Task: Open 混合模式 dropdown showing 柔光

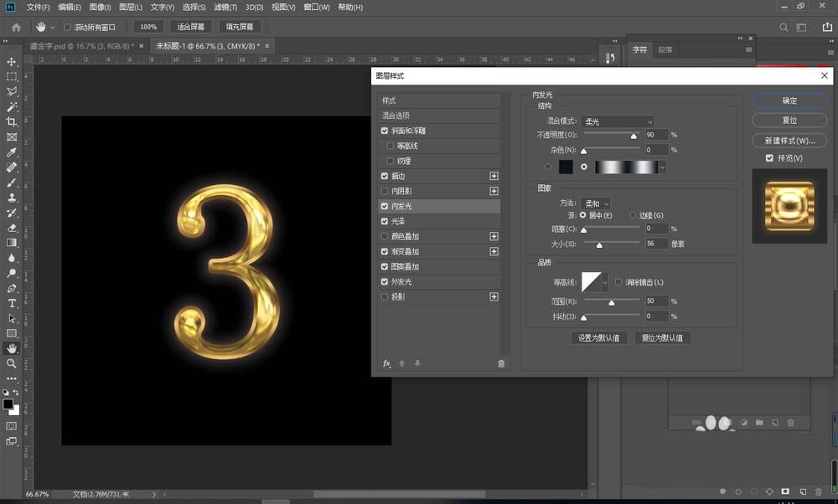Action: tap(618, 121)
